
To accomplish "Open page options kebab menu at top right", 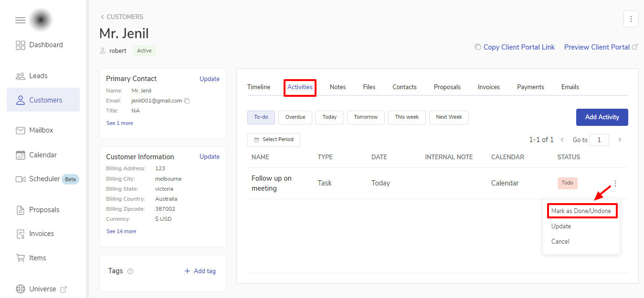I will tap(631, 19).
